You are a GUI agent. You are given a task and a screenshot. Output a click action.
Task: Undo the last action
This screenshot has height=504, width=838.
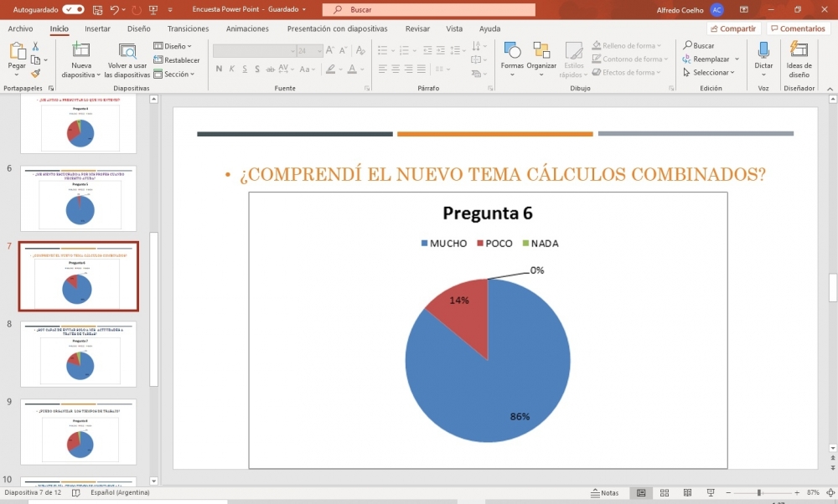click(x=114, y=9)
